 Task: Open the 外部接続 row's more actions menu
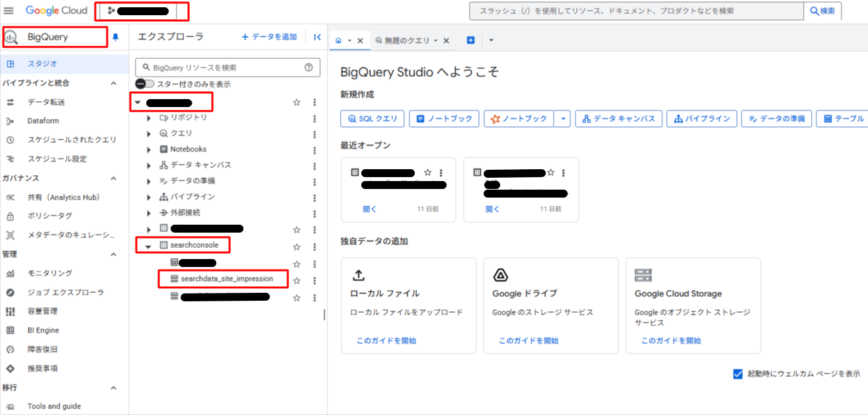pyautogui.click(x=314, y=213)
